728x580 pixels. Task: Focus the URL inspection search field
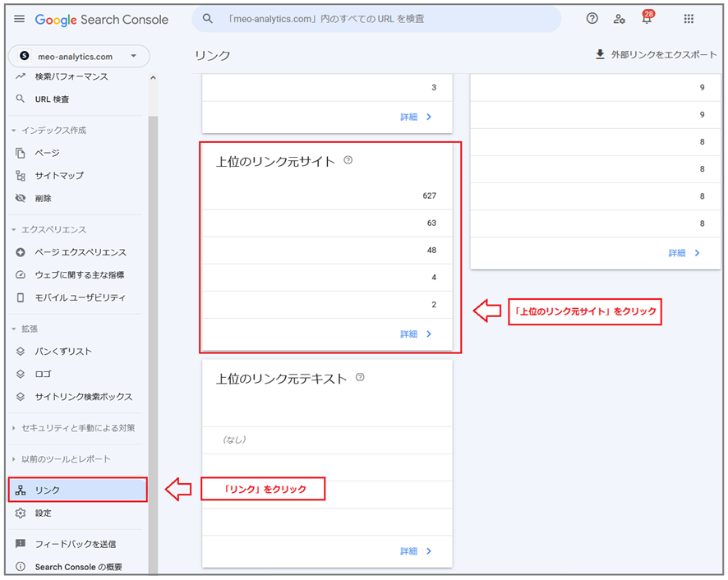click(x=376, y=19)
